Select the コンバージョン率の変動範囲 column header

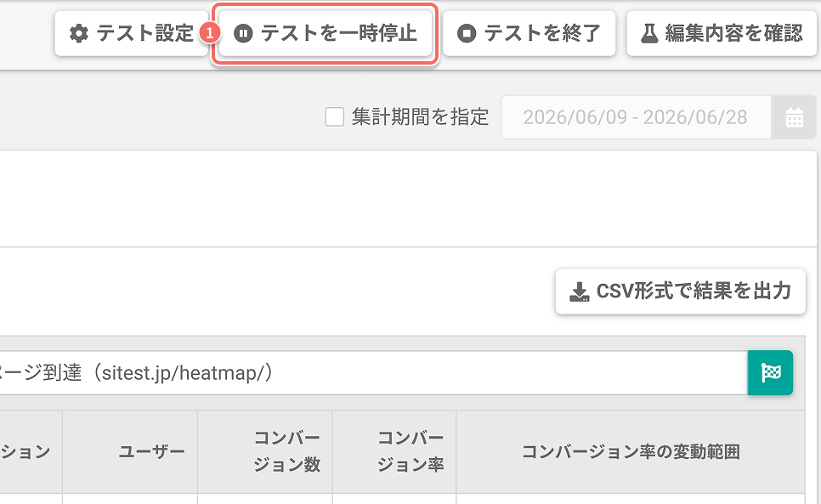(631, 451)
